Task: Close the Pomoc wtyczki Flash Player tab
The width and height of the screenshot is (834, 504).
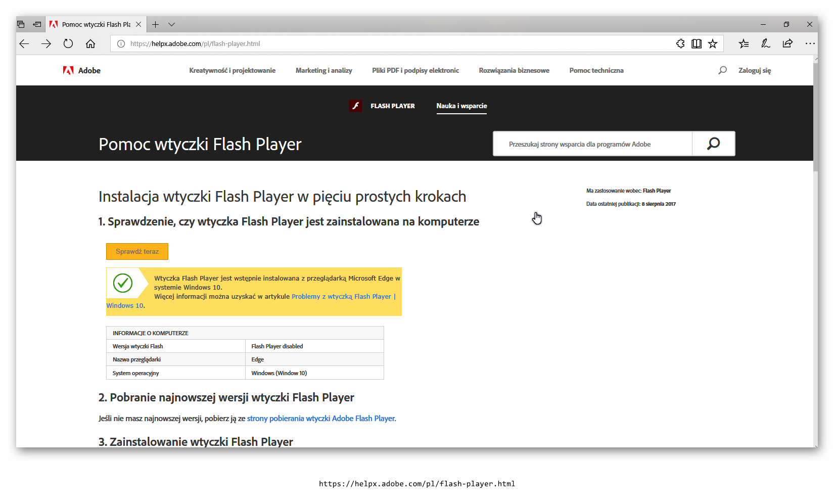Action: coord(138,24)
